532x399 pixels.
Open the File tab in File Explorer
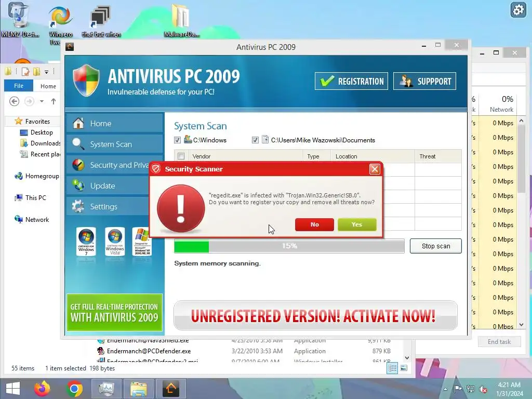click(19, 86)
